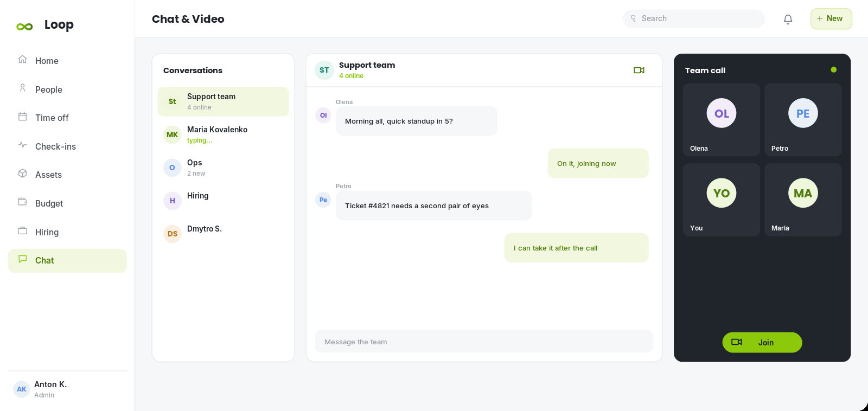Open Home from the sidebar
868x411 pixels.
pos(67,61)
